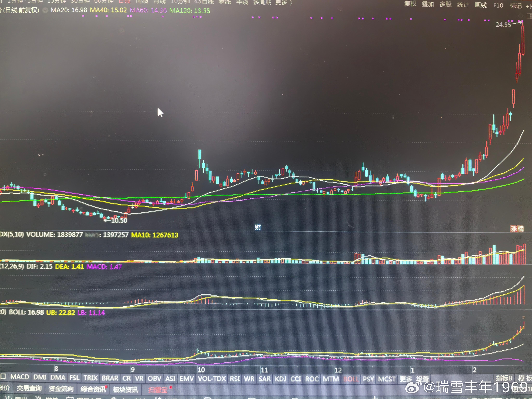Expand 更多 in the top period row
Viewport: 532px width, 399px height.
point(284,2)
